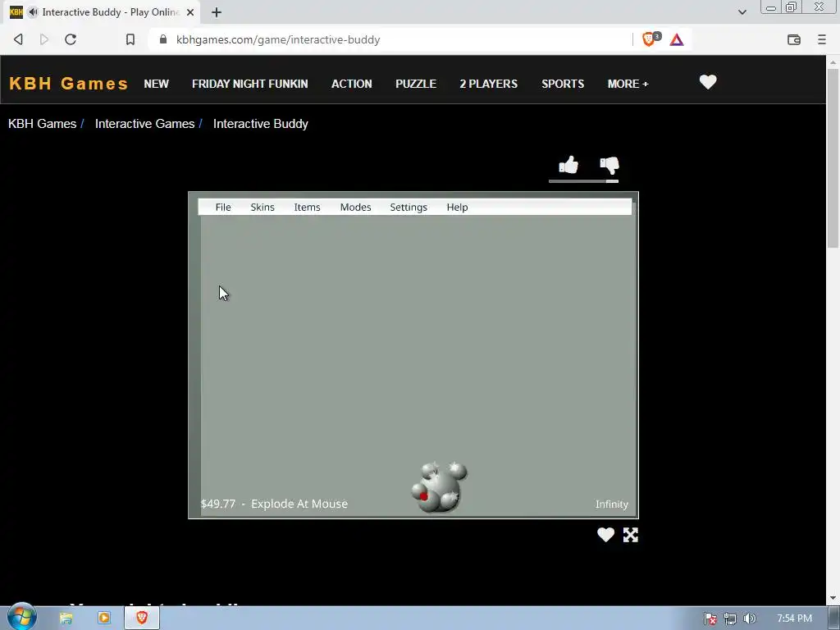The image size is (840, 630).
Task: Open the File menu in the game
Action: click(x=223, y=208)
